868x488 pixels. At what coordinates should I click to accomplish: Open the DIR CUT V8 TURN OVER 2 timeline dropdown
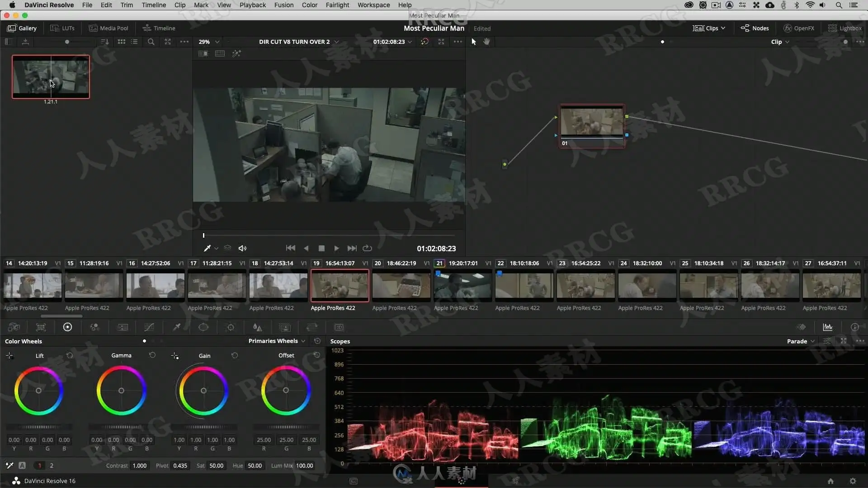[298, 42]
